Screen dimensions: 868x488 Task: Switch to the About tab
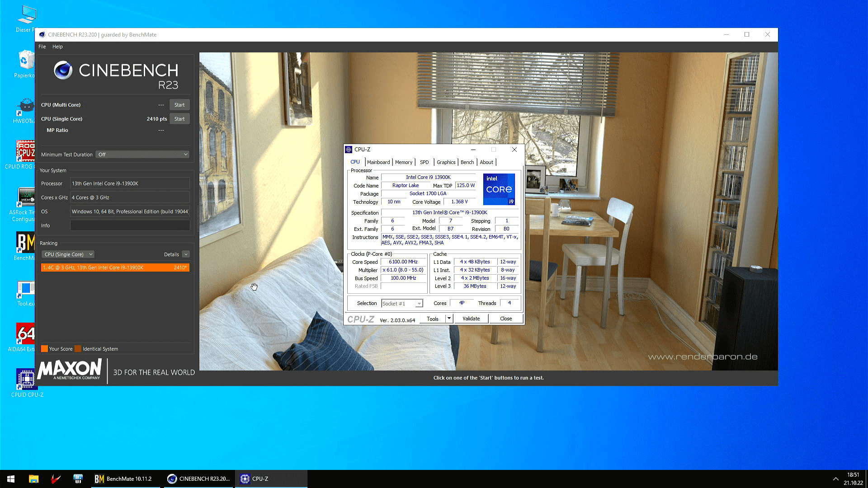[486, 162]
